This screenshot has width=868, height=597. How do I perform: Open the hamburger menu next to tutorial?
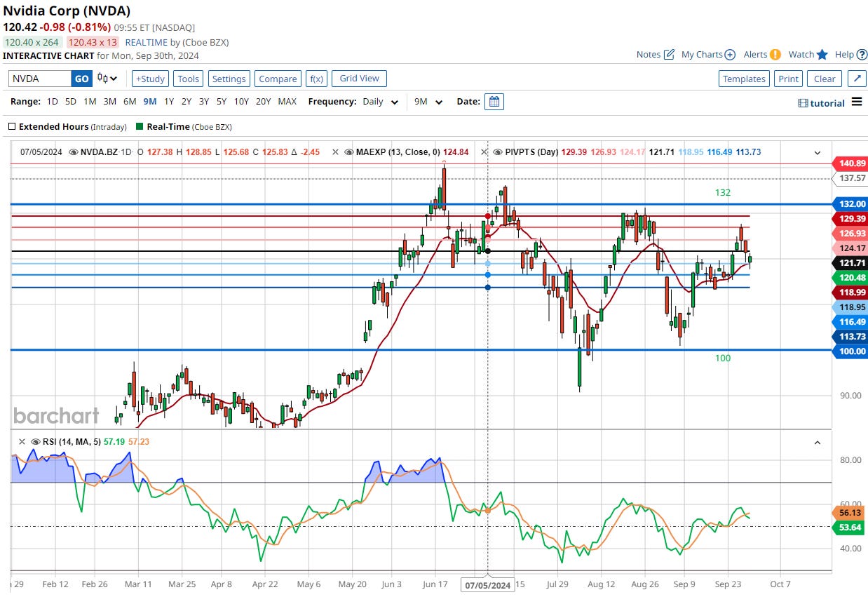pyautogui.click(x=857, y=102)
